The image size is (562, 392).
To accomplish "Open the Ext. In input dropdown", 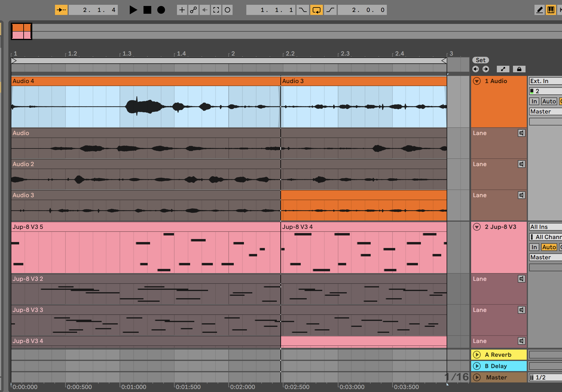I will point(546,81).
